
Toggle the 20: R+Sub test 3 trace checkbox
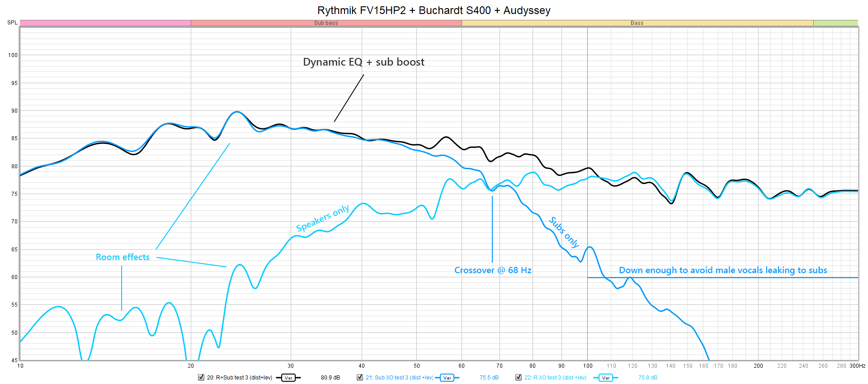(x=201, y=377)
